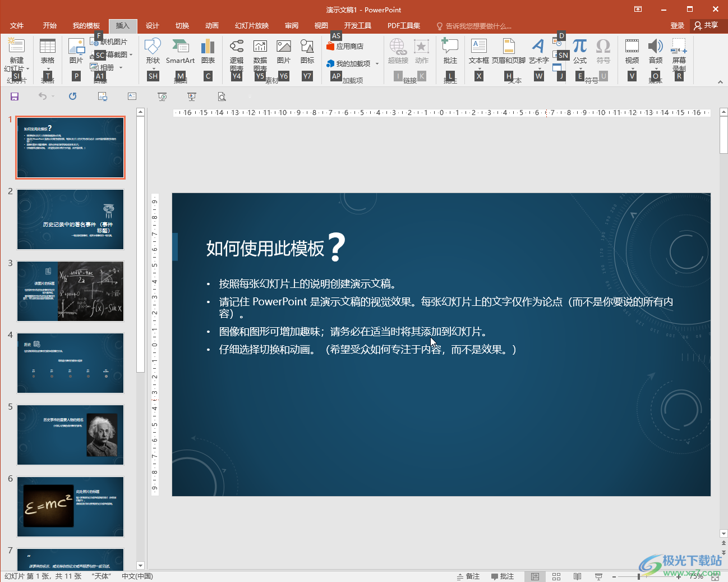Switch to the 动画 Animations tab

[x=212, y=26]
